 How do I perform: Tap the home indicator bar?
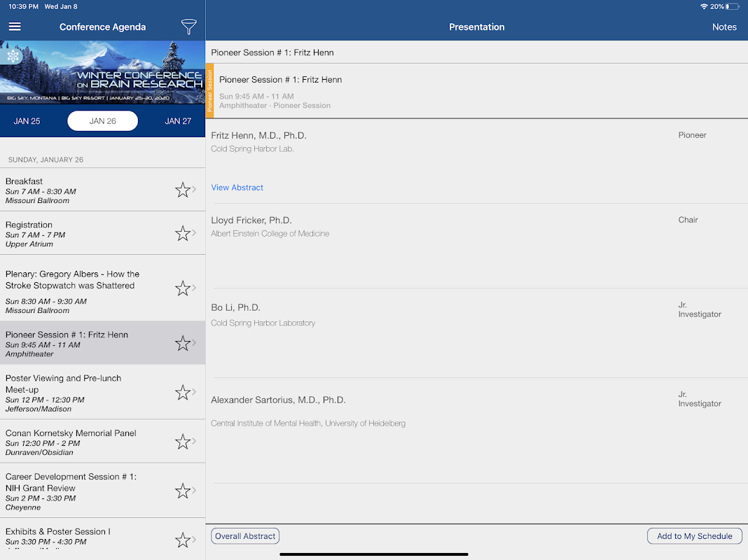pos(373,554)
